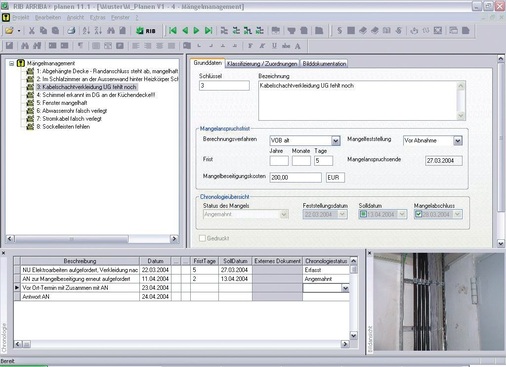
Task: Toggle the Mangelabschluss checkbox
Action: pyautogui.click(x=418, y=214)
